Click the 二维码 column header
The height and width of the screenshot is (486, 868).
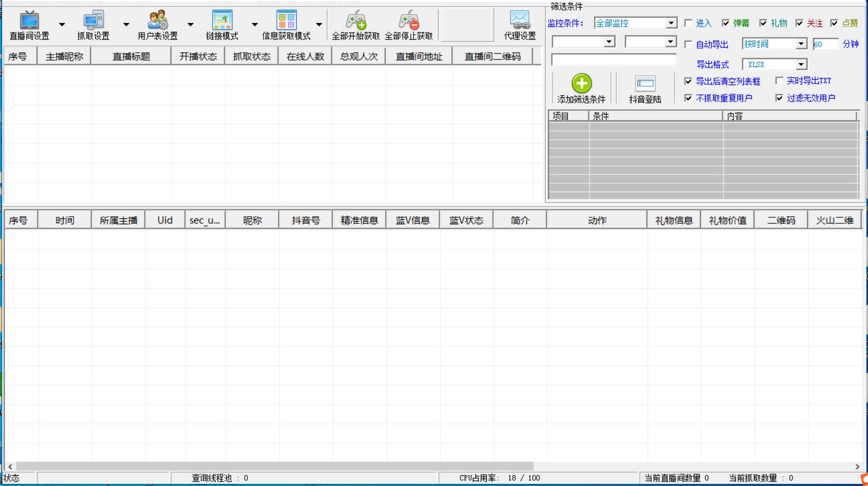tap(781, 220)
